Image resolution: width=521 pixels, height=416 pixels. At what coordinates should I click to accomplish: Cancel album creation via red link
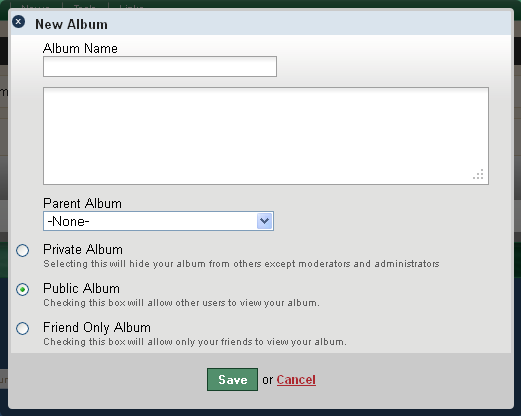click(296, 380)
